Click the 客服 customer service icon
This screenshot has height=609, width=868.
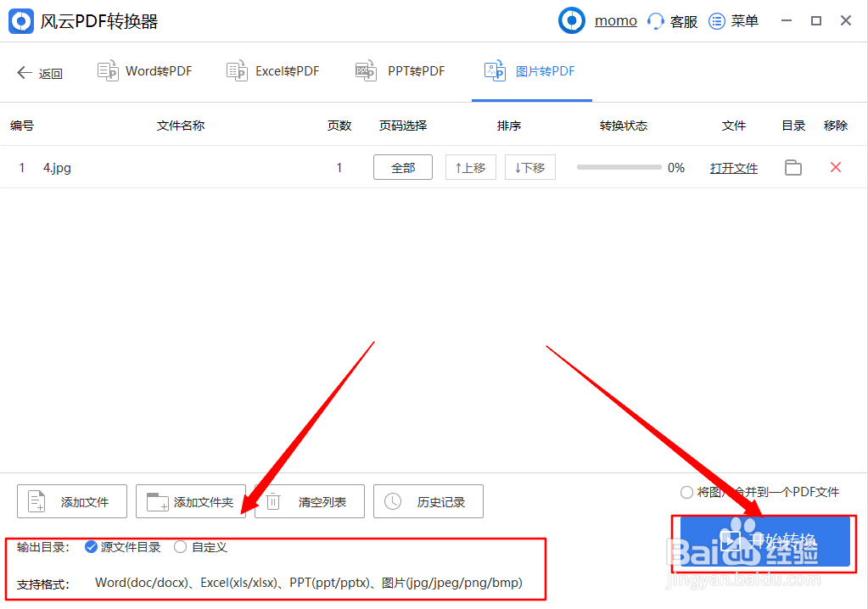pos(654,20)
